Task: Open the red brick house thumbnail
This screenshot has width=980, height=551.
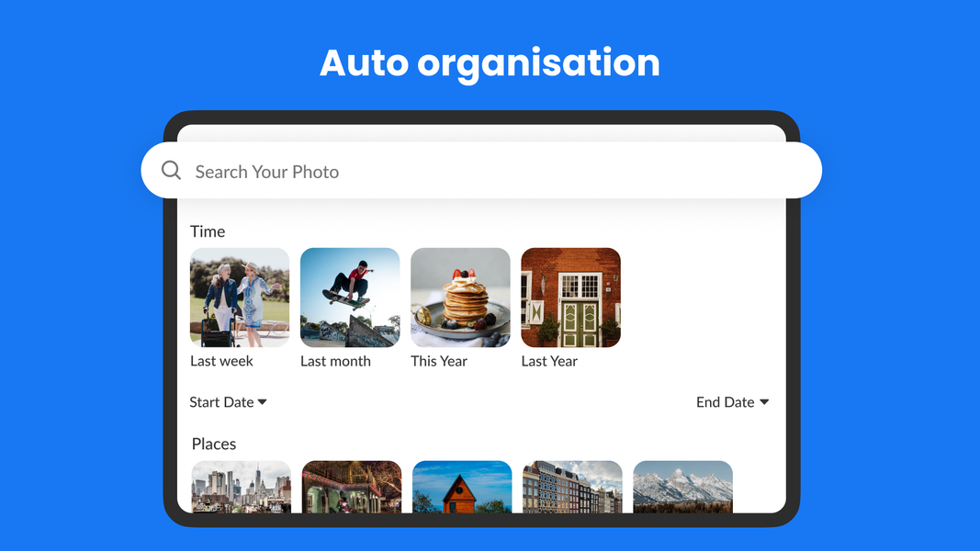Action: click(x=570, y=298)
